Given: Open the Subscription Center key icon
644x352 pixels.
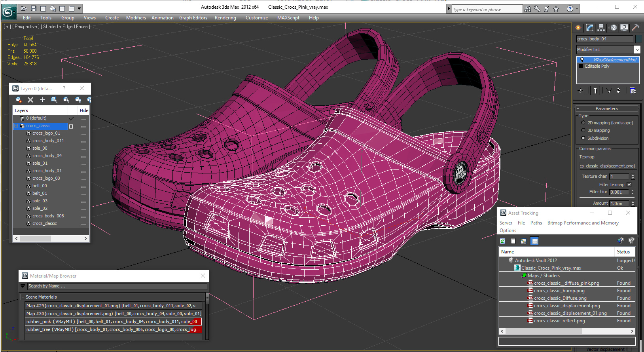Looking at the screenshot, I should click(x=537, y=9).
